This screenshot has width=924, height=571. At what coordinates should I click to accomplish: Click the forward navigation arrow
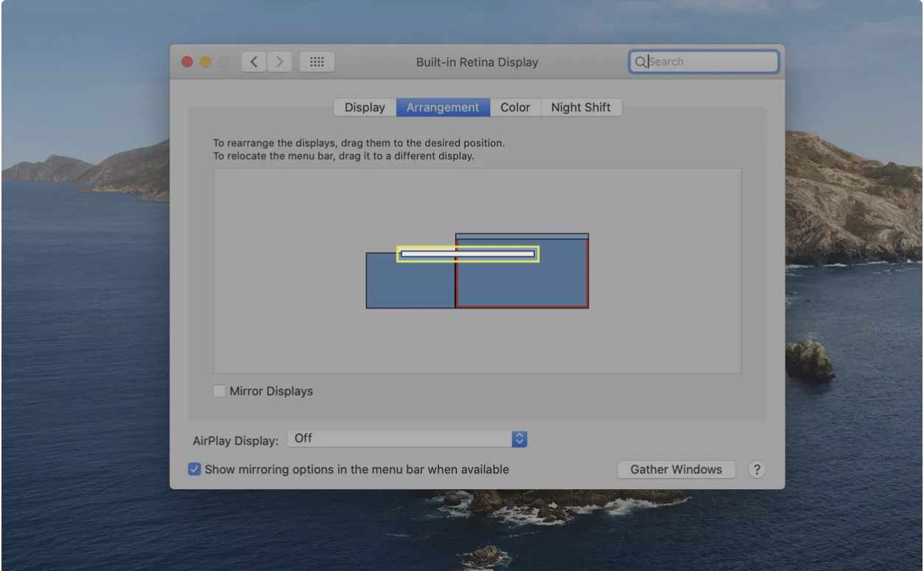click(279, 62)
